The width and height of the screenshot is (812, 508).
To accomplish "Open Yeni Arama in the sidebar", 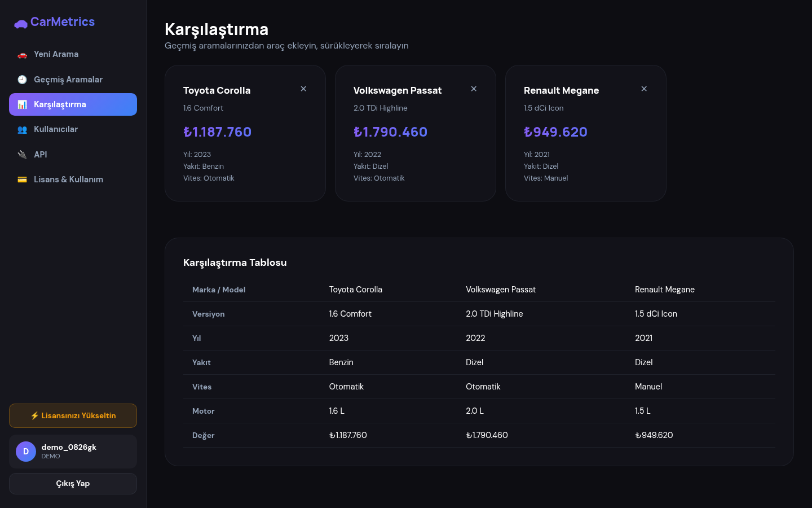I will tap(73, 54).
